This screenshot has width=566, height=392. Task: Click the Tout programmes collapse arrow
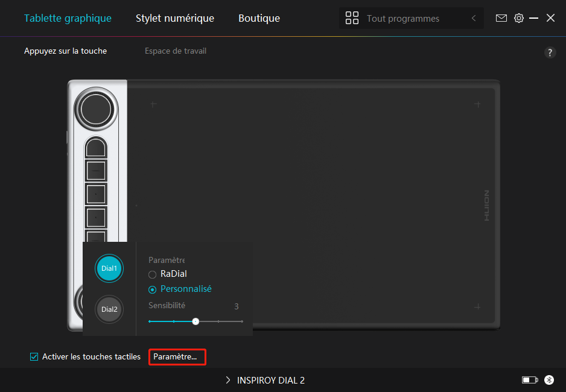click(x=474, y=18)
